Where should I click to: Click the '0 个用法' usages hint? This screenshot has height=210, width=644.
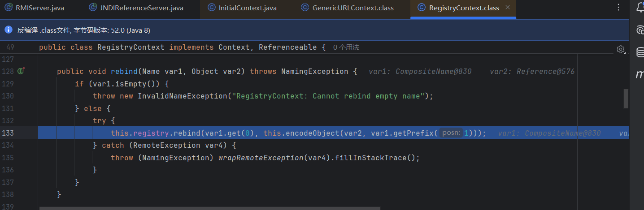click(x=346, y=47)
